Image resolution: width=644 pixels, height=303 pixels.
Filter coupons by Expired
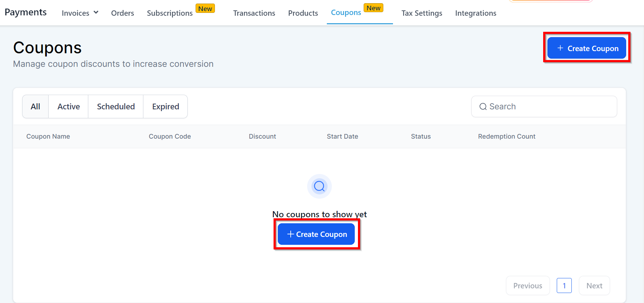tap(166, 106)
